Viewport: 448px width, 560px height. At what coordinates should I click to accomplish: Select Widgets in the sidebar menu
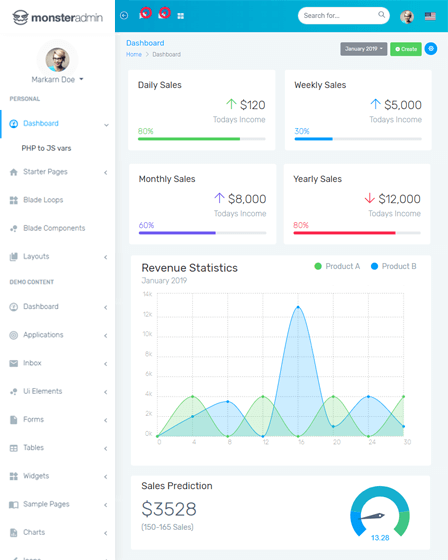pyautogui.click(x=36, y=476)
